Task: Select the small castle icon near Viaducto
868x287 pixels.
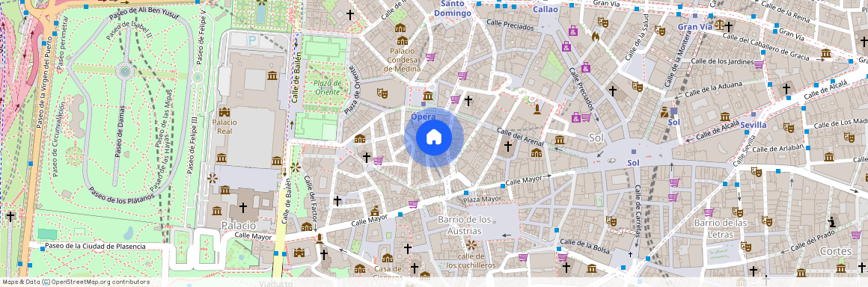Action: click(x=299, y=253)
